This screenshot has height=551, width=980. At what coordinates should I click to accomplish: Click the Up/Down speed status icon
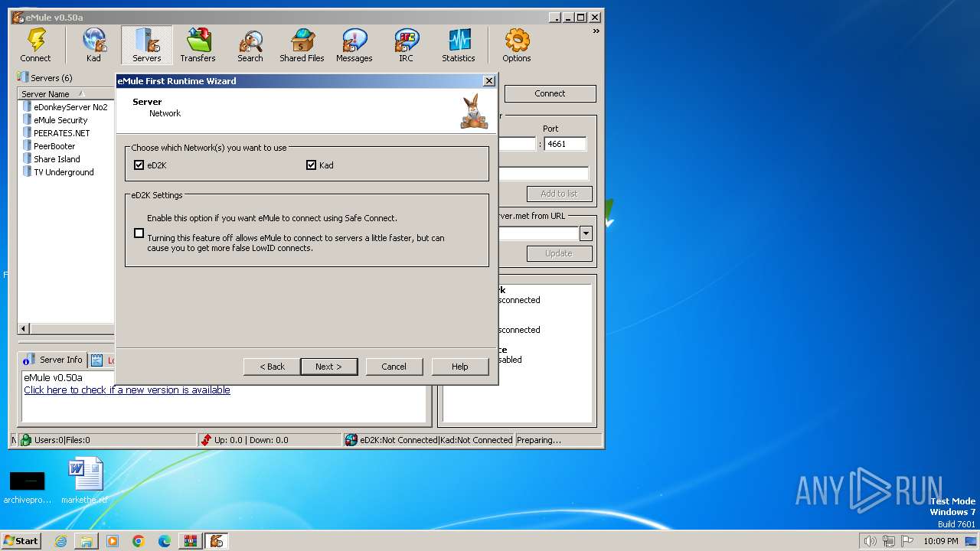206,440
